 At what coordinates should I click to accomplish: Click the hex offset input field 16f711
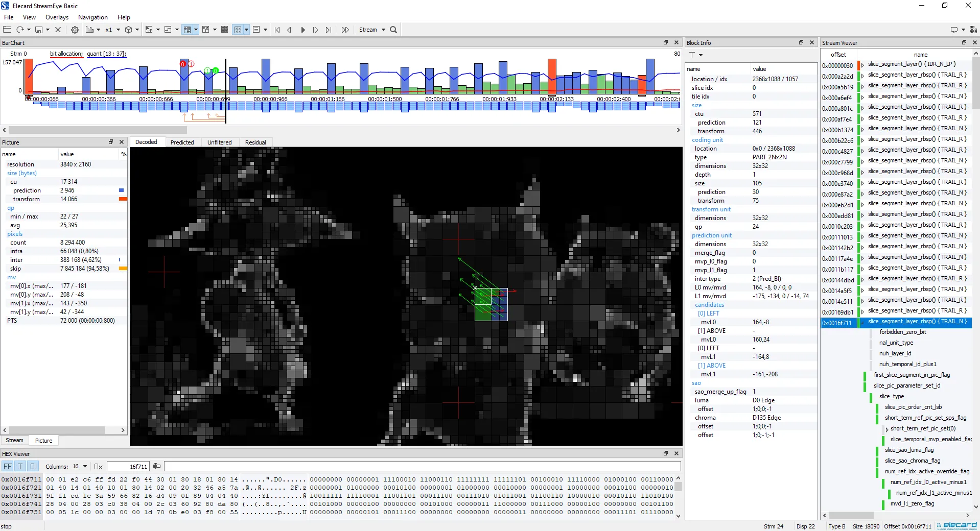point(128,466)
